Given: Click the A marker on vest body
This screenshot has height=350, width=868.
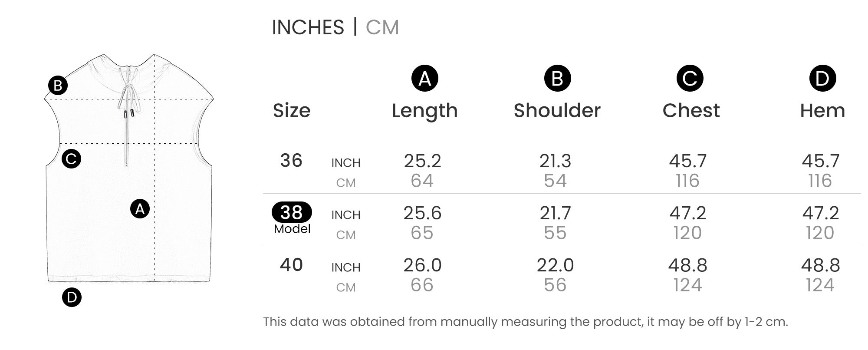Looking at the screenshot, I should tap(140, 209).
